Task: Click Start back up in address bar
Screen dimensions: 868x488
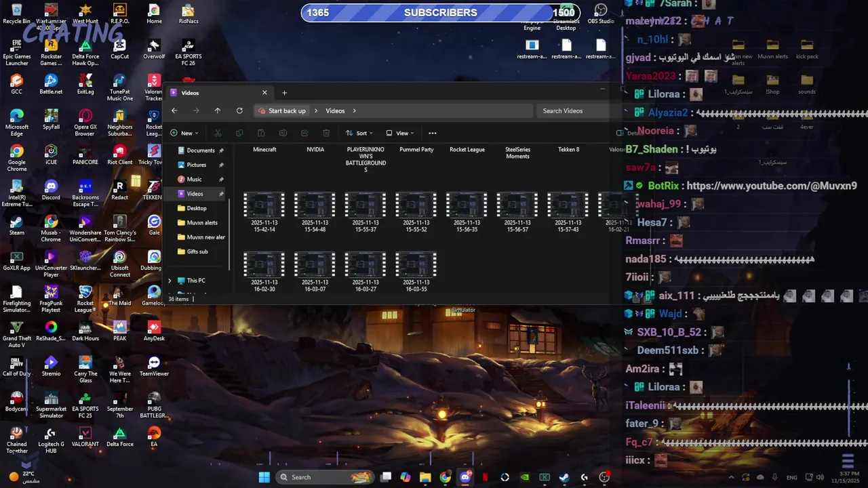Action: click(x=287, y=110)
